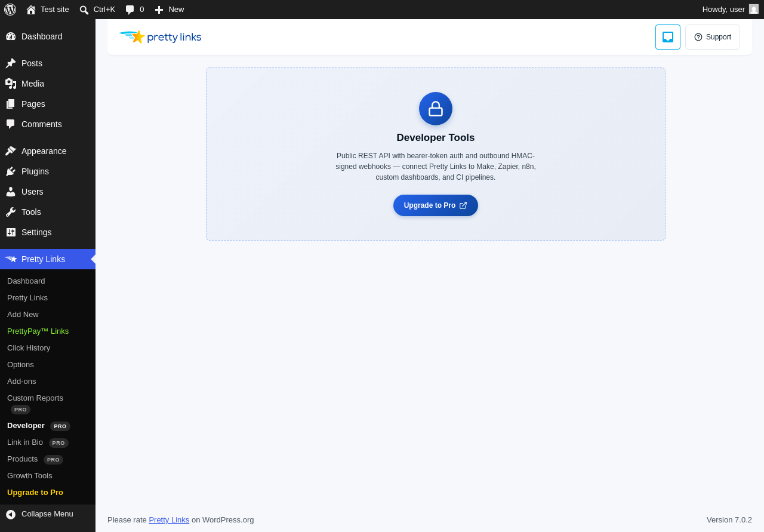Screen dimensions: 764x532
Task: Open the Ctrl+K search command
Action: (x=97, y=10)
